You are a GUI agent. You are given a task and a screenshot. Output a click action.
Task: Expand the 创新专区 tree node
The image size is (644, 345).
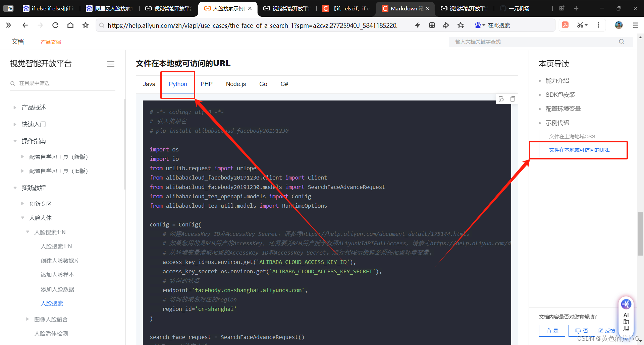22,203
